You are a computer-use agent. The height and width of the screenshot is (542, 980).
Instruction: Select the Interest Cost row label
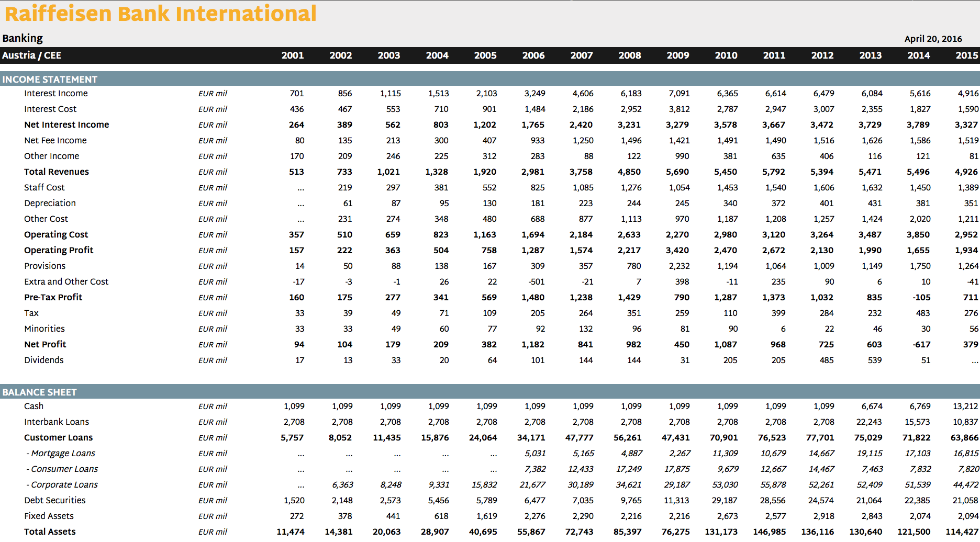pyautogui.click(x=50, y=109)
